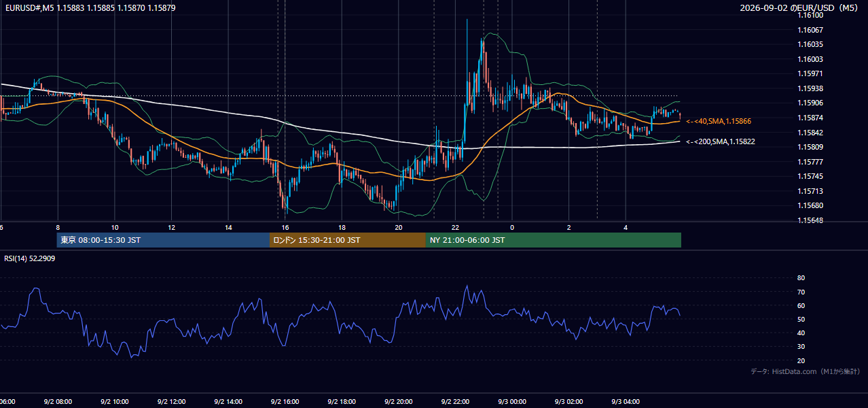Click price axis value 1.16035
Screen dimensions: 868x408
click(x=811, y=44)
